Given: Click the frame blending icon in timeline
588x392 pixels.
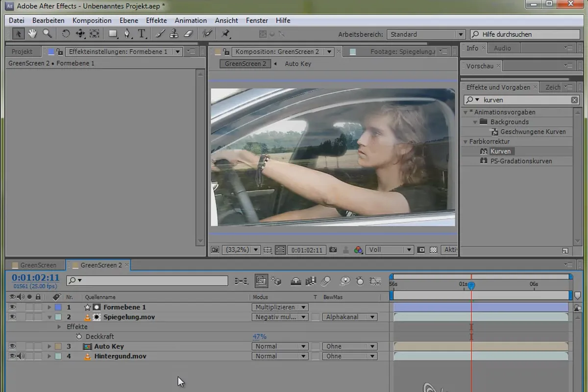Looking at the screenshot, I should [x=310, y=281].
